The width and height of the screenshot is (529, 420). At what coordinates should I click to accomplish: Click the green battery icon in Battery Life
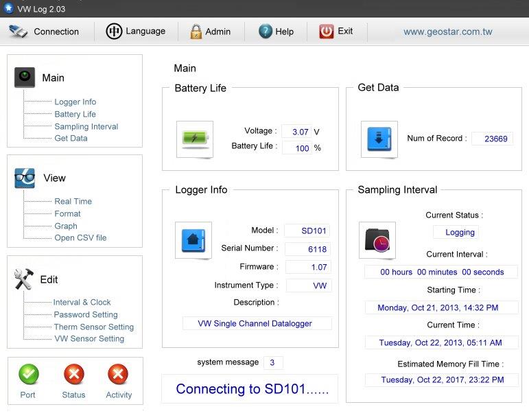(195, 139)
